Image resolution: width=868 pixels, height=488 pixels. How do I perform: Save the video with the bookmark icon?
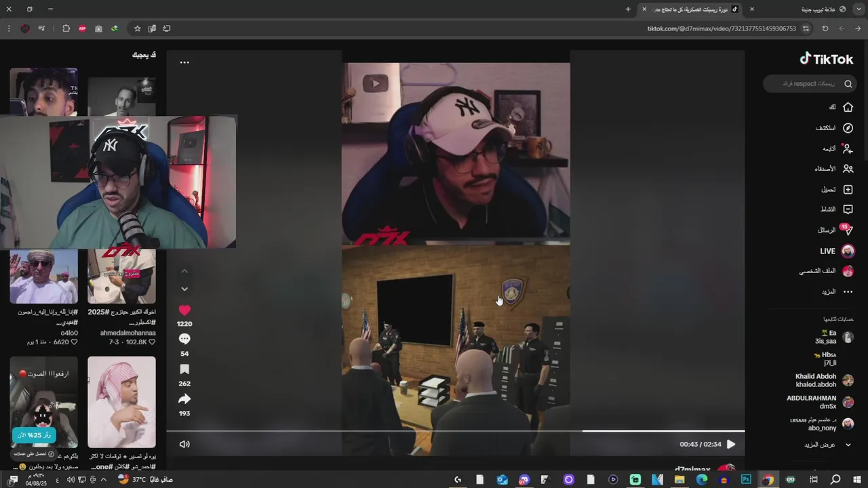pos(184,369)
